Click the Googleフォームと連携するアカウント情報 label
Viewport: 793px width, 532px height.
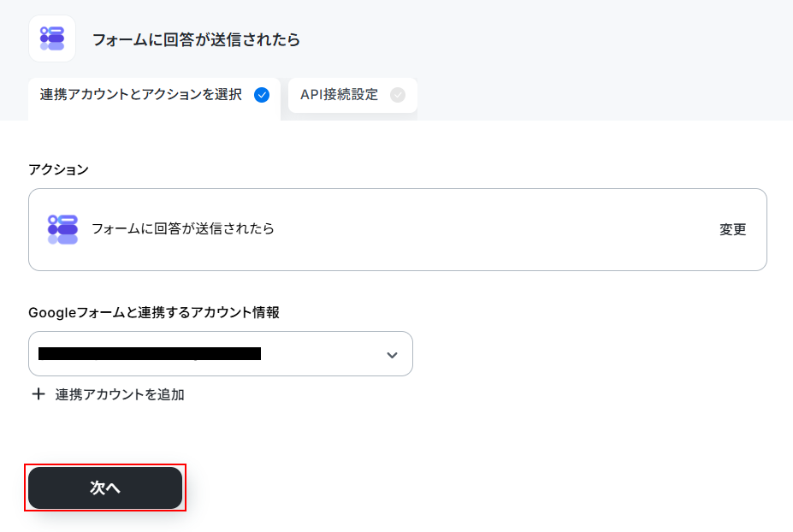154,312
